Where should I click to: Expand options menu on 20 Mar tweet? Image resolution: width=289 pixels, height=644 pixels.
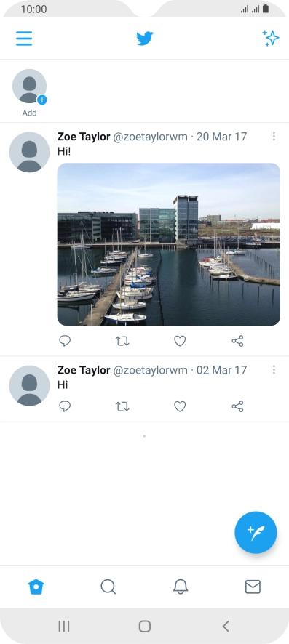[274, 137]
